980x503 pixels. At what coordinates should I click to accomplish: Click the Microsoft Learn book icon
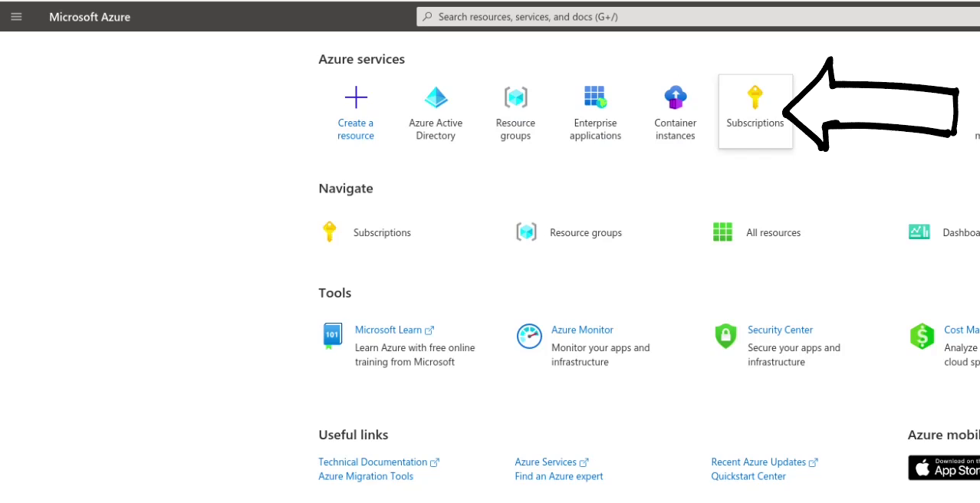coord(331,336)
